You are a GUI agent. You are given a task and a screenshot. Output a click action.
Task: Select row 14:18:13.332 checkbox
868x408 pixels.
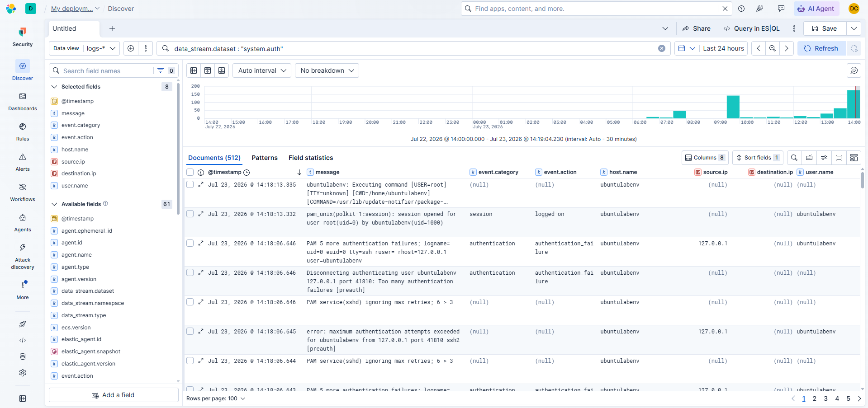[190, 214]
